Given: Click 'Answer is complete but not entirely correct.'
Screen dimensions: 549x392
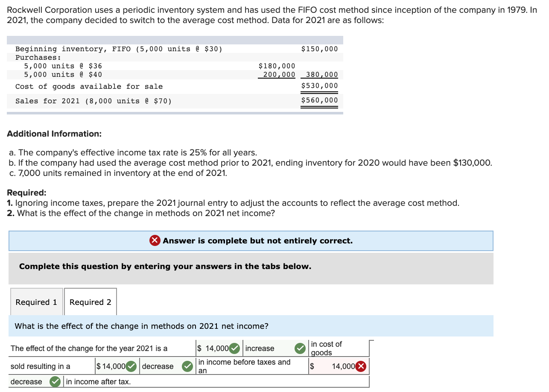Looking at the screenshot, I should (257, 241).
